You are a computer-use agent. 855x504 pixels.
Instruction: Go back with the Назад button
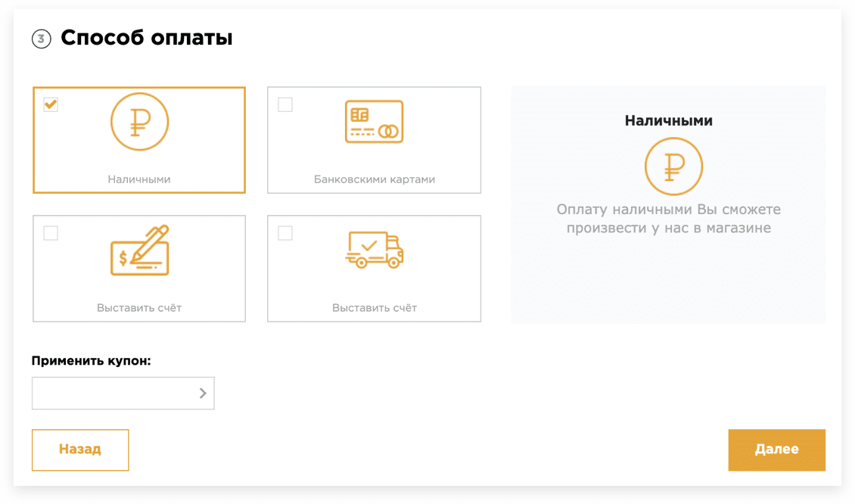pyautogui.click(x=80, y=450)
